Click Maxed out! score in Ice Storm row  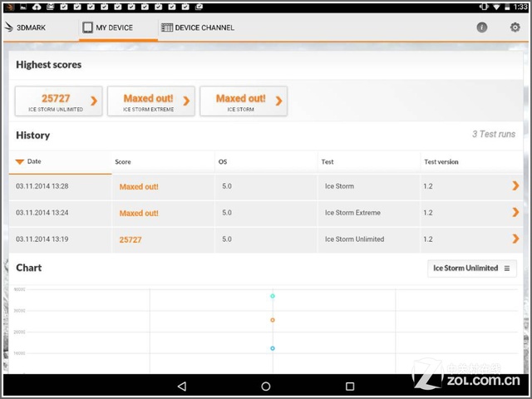(x=139, y=186)
